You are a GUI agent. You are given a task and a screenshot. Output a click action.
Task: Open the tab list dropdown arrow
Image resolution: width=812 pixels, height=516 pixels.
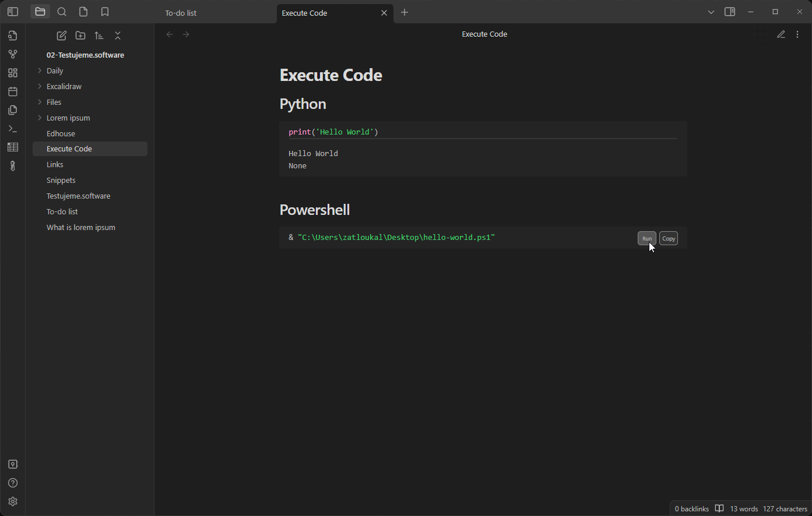point(711,12)
